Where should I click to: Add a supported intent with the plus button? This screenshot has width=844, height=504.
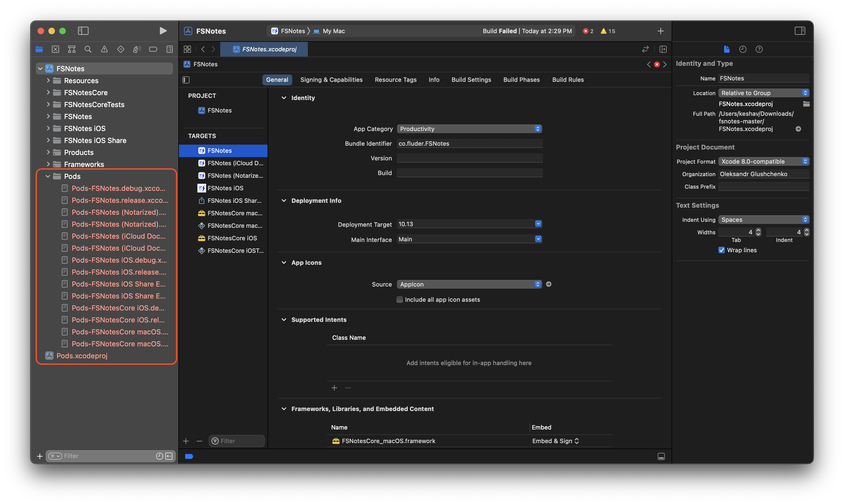(x=334, y=387)
